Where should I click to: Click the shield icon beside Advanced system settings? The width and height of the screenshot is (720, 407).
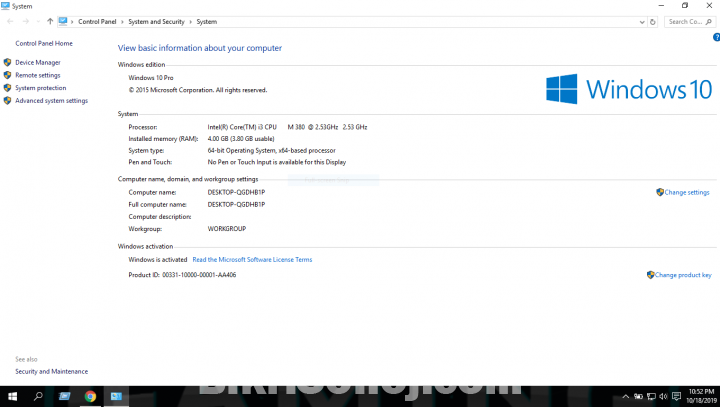point(7,101)
